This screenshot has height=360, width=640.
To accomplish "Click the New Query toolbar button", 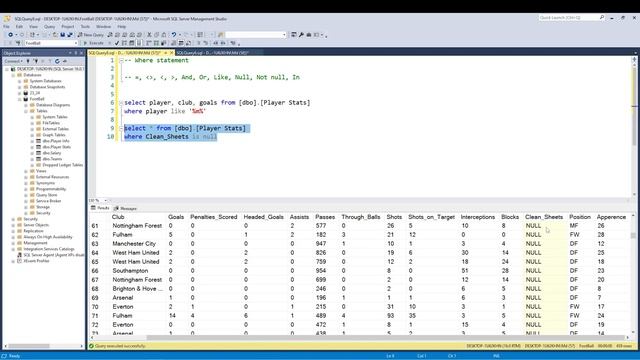I will point(91,35).
